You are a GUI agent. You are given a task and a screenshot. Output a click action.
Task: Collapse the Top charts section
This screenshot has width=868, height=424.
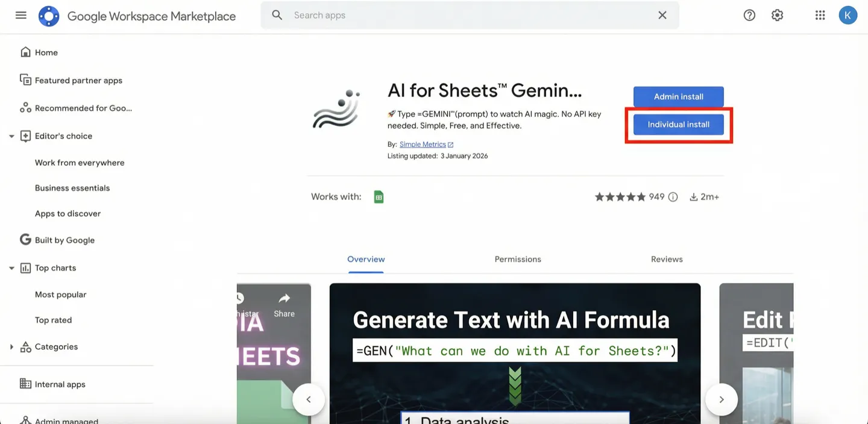[11, 267]
